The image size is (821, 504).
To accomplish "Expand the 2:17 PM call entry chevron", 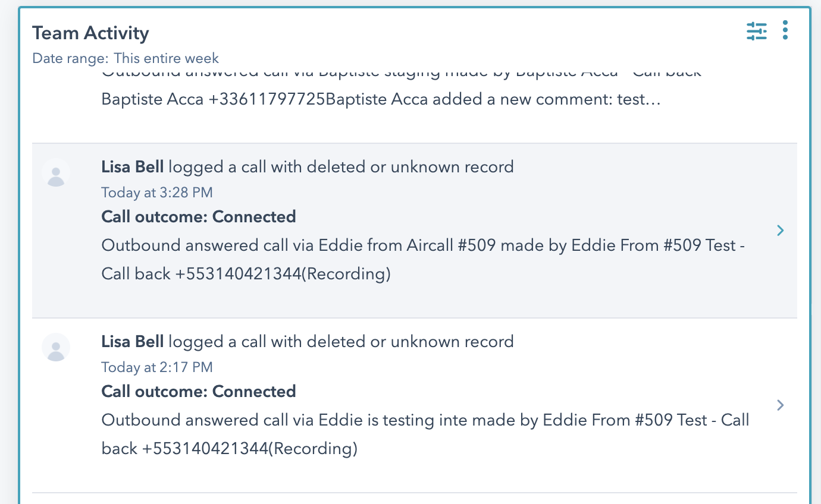I will (781, 405).
